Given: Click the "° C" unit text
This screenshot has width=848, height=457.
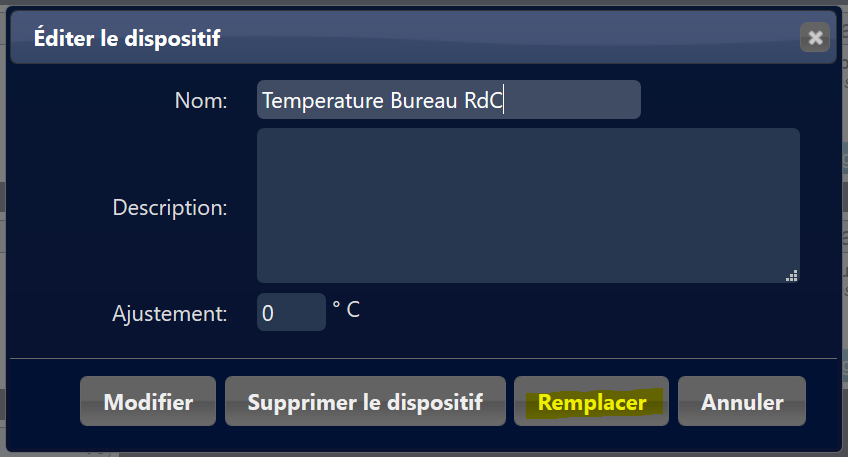Looking at the screenshot, I should [346, 310].
